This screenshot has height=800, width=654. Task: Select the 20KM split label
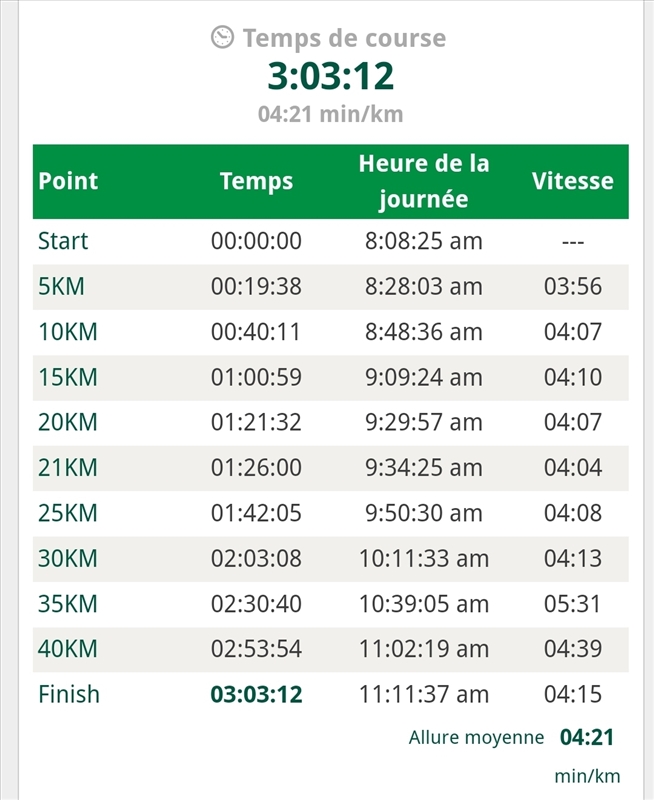tap(68, 422)
